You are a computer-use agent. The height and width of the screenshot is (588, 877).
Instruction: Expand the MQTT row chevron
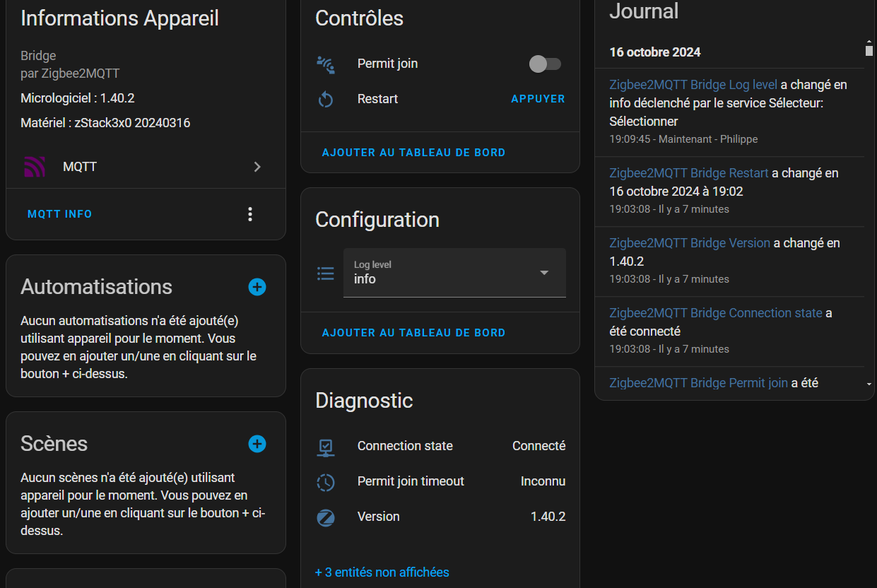[x=257, y=167]
